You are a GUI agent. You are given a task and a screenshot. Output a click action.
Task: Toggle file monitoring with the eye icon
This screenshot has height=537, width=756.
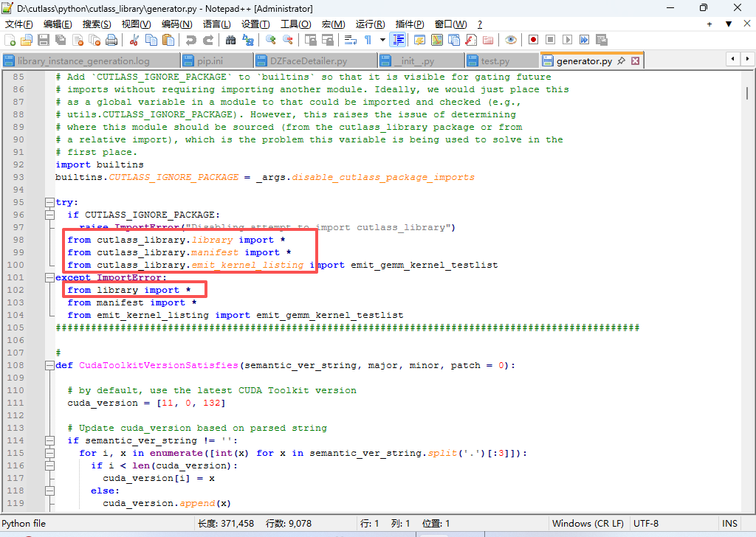pos(510,41)
